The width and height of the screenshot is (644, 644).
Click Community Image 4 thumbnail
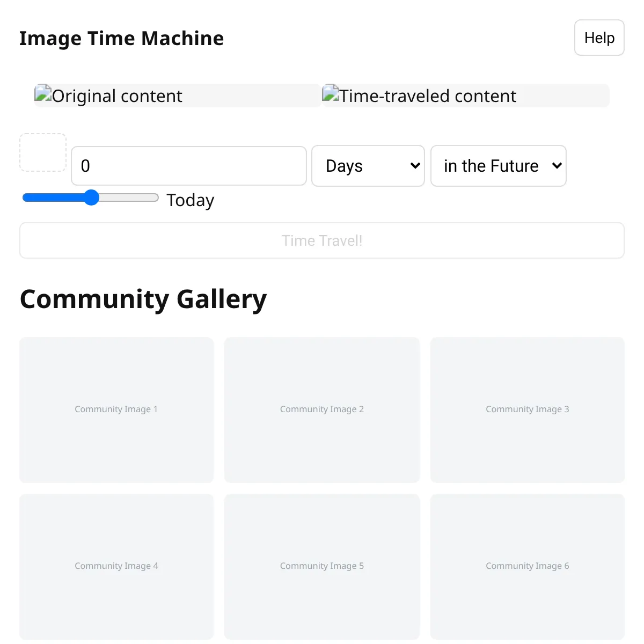116,566
